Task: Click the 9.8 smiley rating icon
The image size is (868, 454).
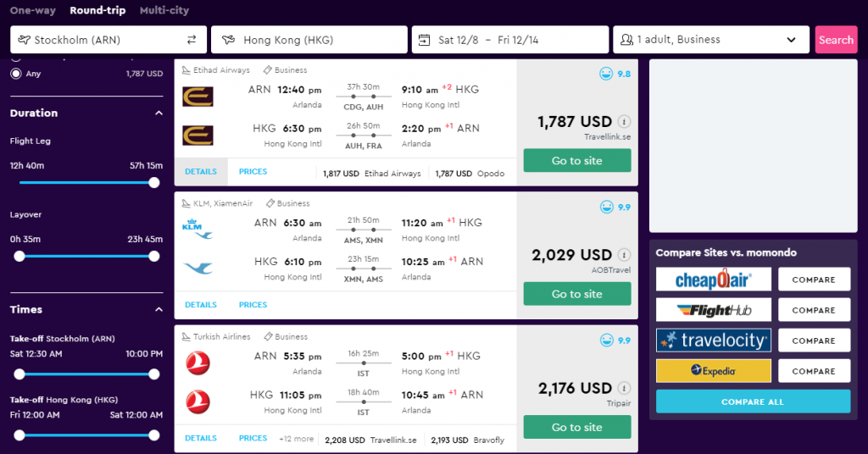Action: 606,74
